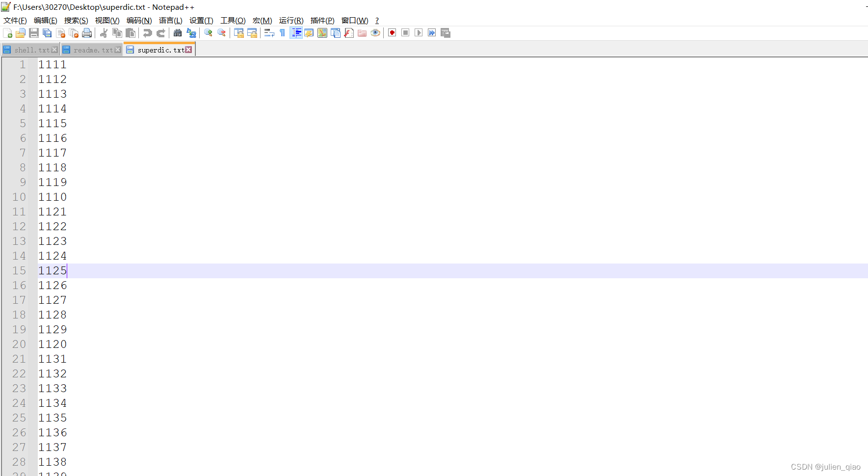This screenshot has height=476, width=868.
Task: Toggle Word Wrap in the toolbar
Action: 269,33
